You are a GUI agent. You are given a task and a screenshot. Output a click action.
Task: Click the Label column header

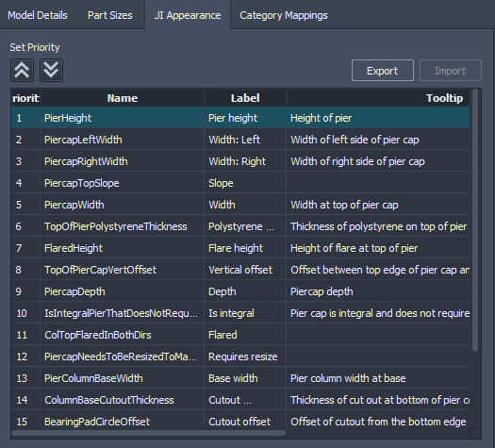click(245, 98)
